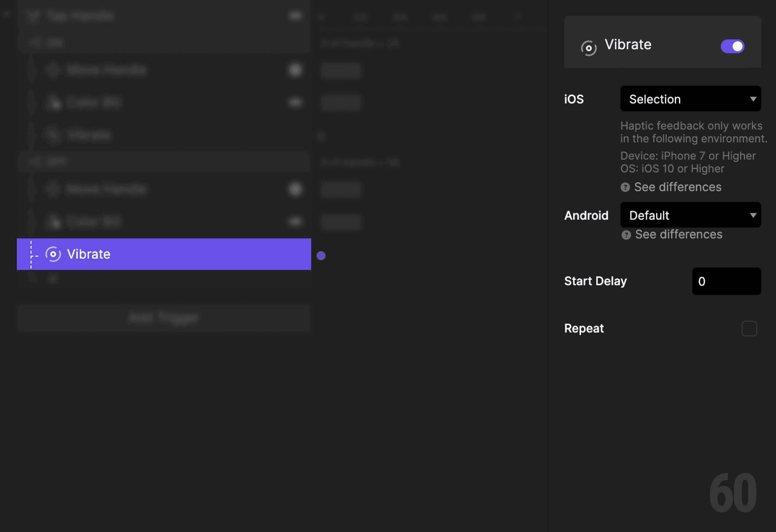Turn off the Vibrate toggle switch
This screenshot has height=532, width=776.
[733, 46]
